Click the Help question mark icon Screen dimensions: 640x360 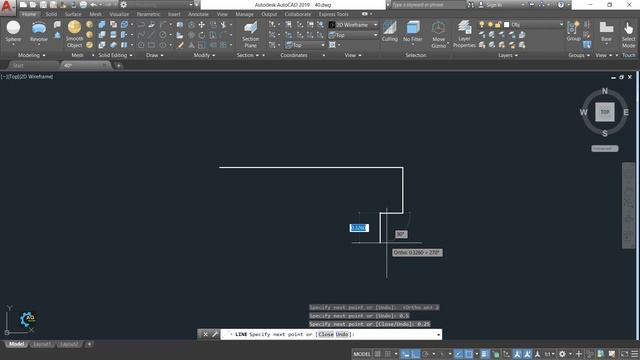coord(561,5)
